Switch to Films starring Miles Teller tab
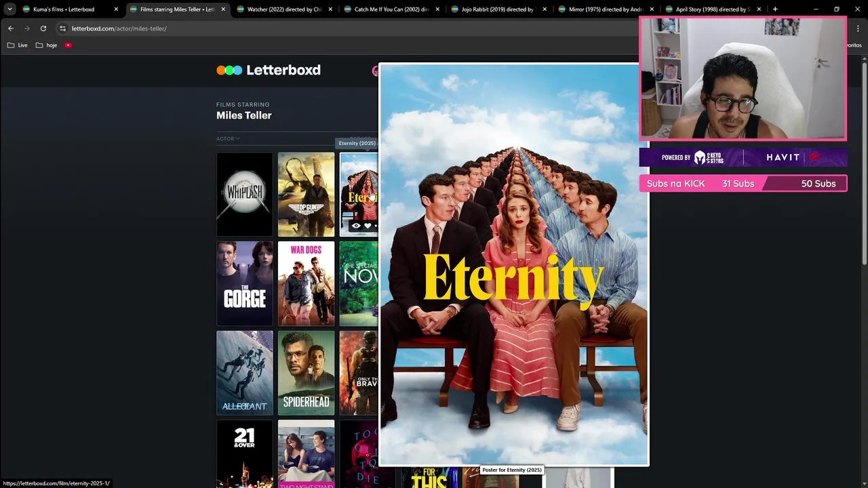The height and width of the screenshot is (488, 868). [176, 9]
